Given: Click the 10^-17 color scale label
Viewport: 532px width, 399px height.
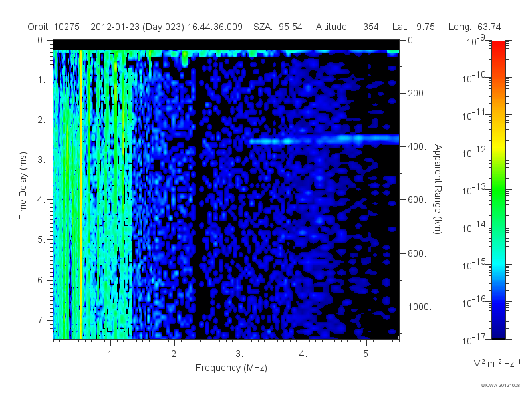Looking at the screenshot, I should [475, 339].
